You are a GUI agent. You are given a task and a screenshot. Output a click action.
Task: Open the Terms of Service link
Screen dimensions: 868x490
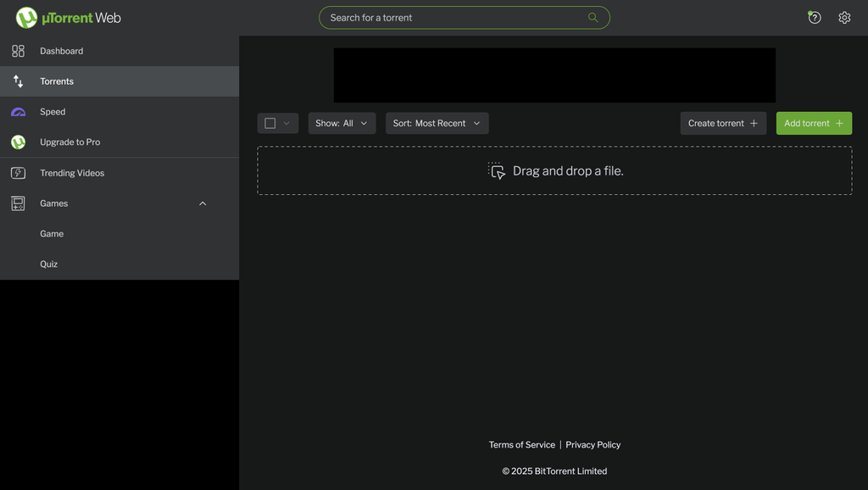pos(521,444)
